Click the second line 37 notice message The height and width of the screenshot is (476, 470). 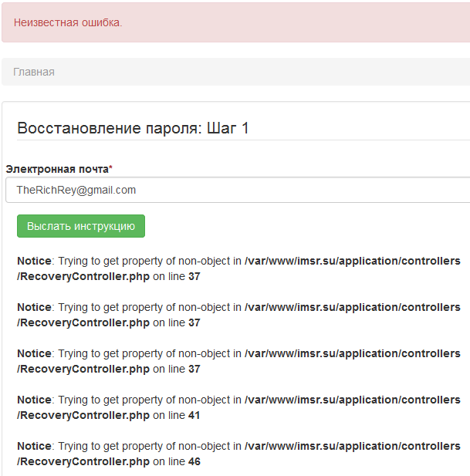pos(238,315)
